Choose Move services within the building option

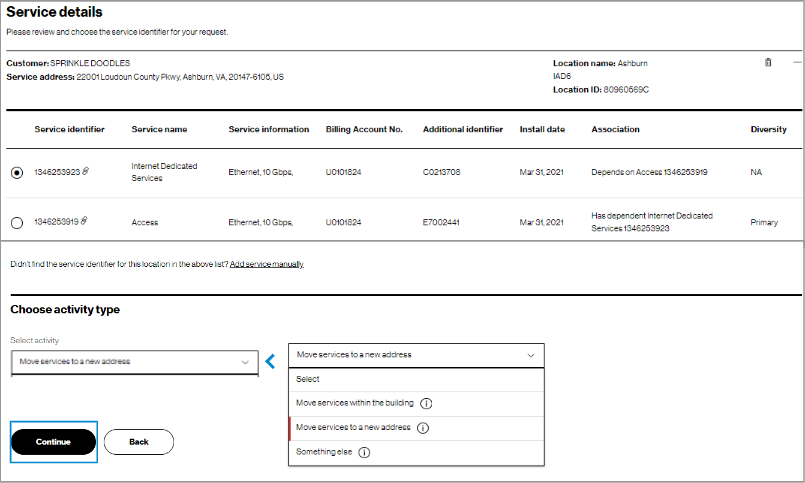(416, 404)
